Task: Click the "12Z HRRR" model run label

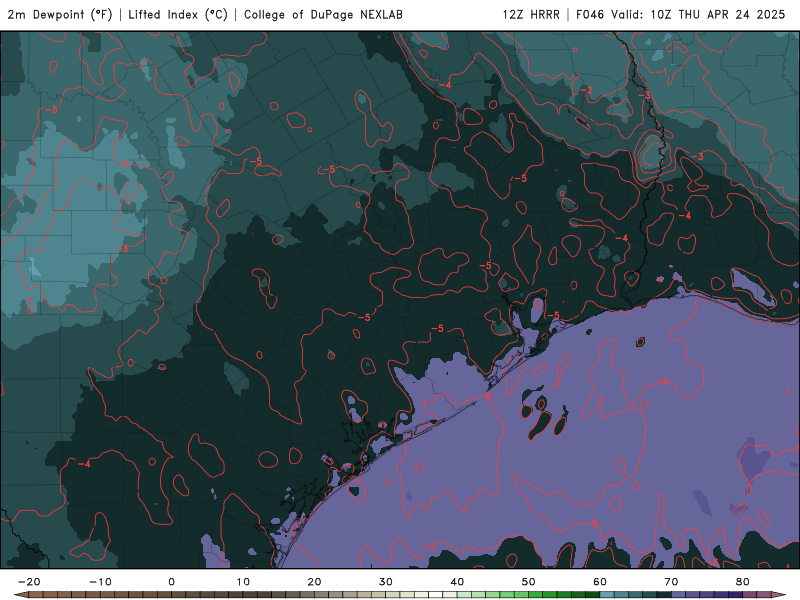Action: click(x=531, y=14)
